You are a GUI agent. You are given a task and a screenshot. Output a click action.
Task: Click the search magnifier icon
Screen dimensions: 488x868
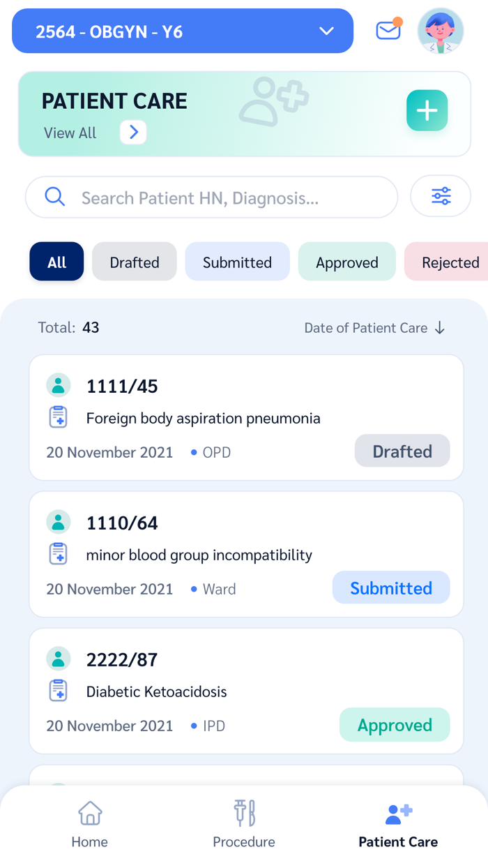[x=54, y=196]
